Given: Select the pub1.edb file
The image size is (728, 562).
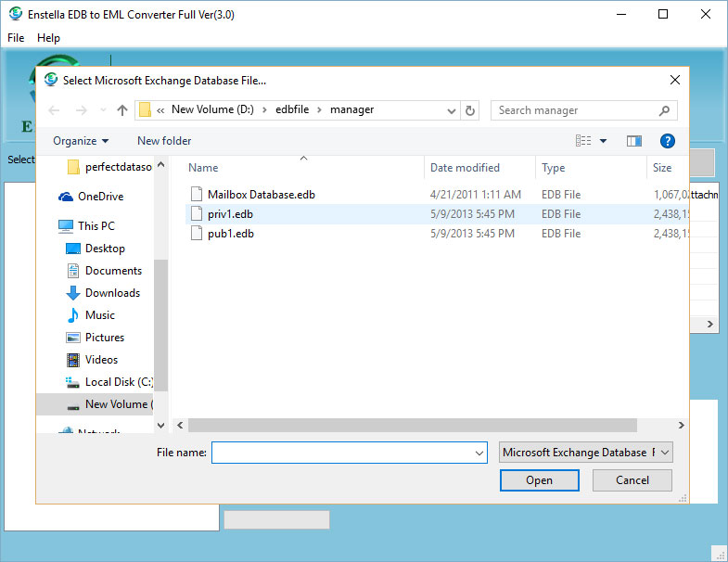Looking at the screenshot, I should (x=231, y=234).
